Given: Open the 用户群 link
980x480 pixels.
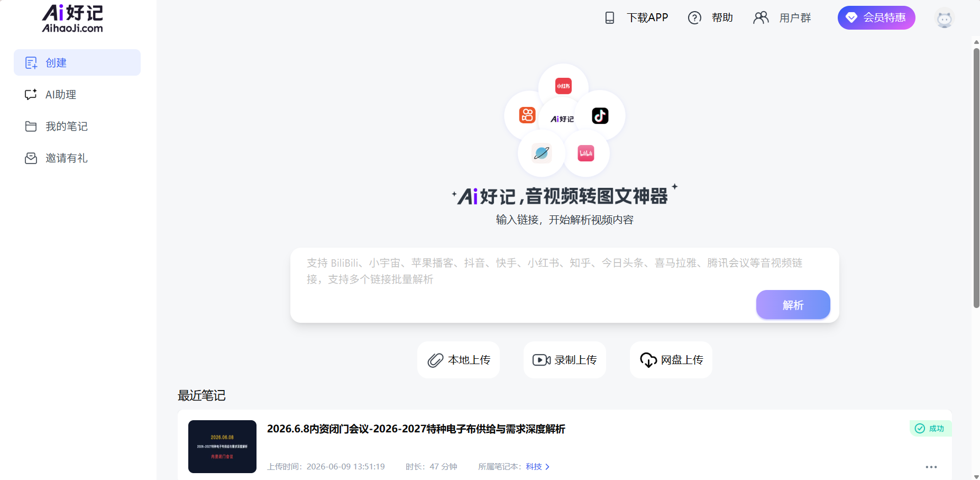Looking at the screenshot, I should pos(795,18).
